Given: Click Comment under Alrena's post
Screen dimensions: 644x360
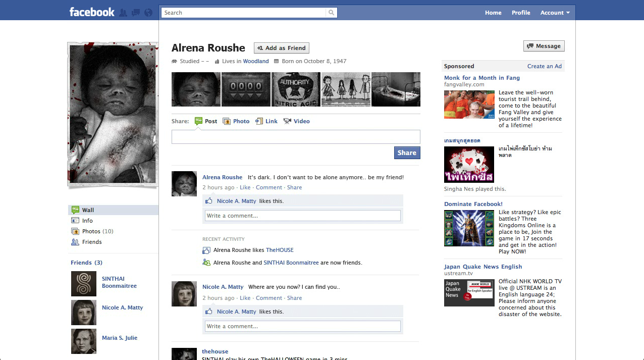Looking at the screenshot, I should tap(269, 187).
